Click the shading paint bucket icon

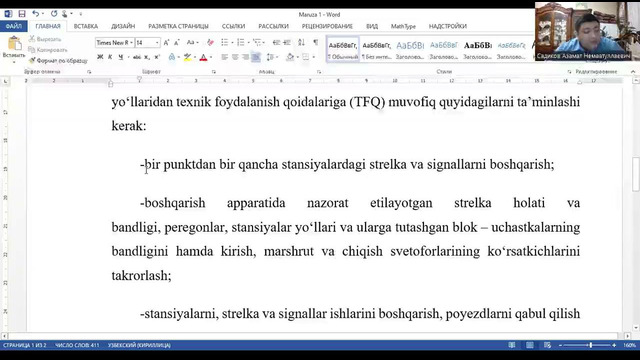(290, 57)
